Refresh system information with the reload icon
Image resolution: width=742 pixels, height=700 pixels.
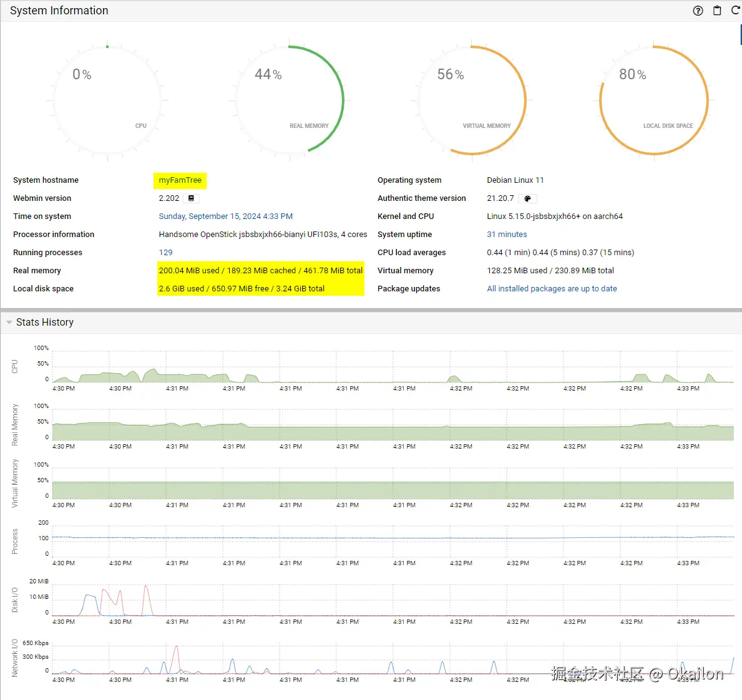735,11
